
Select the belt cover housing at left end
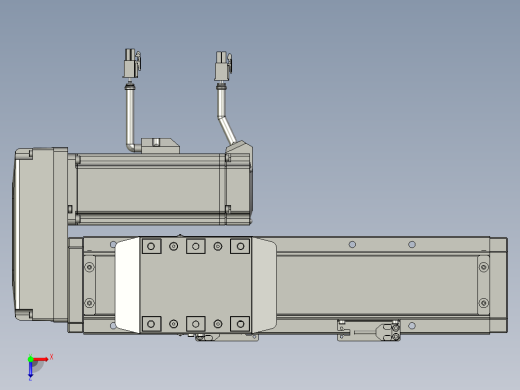tap(41, 234)
